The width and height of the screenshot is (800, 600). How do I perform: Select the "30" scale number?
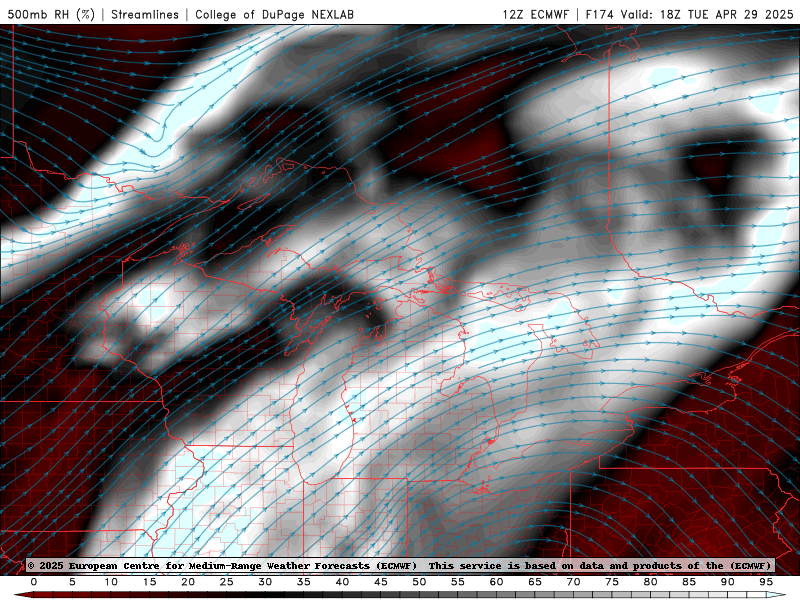(265, 582)
